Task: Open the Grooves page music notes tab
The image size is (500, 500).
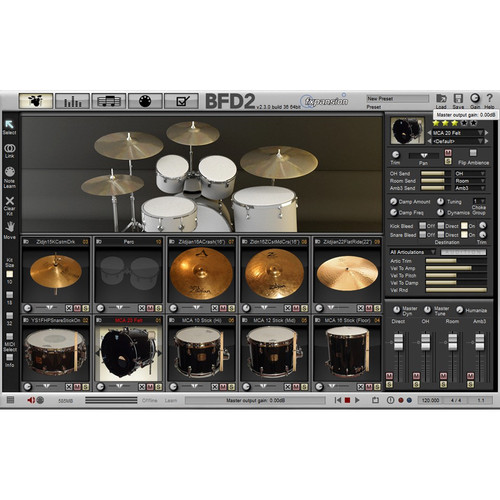Action: [109, 101]
